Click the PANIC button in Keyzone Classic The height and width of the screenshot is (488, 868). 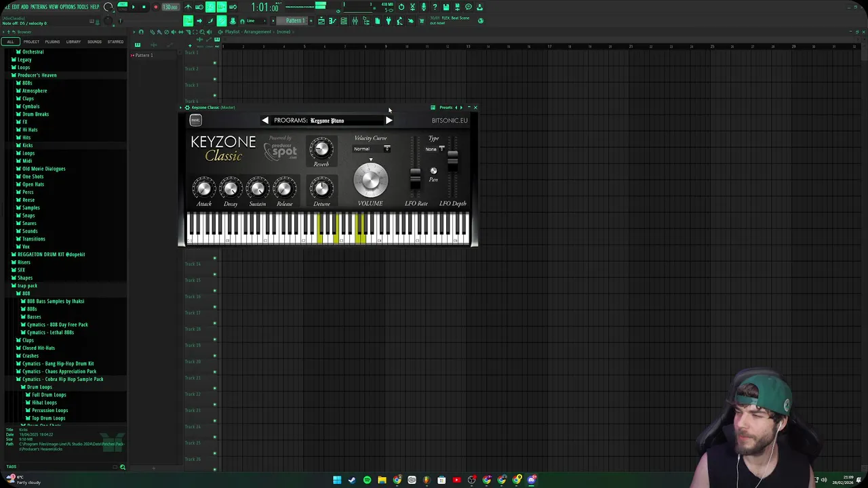click(195, 120)
